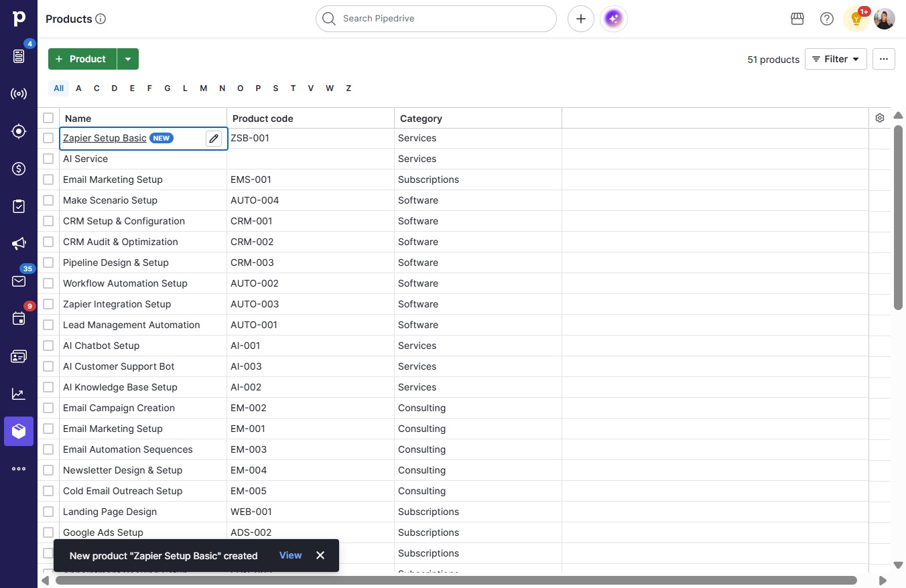
Task: Check the Email Campaign Creation checkbox
Action: (x=48, y=408)
